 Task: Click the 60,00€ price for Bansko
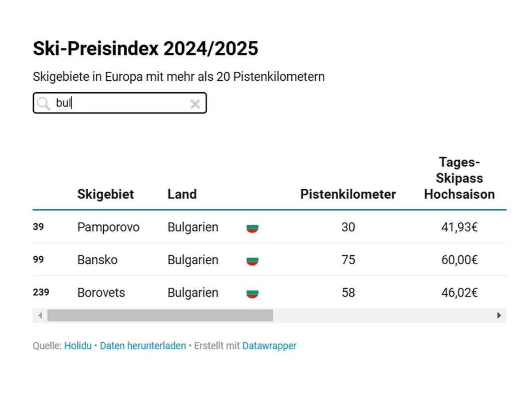point(459,260)
